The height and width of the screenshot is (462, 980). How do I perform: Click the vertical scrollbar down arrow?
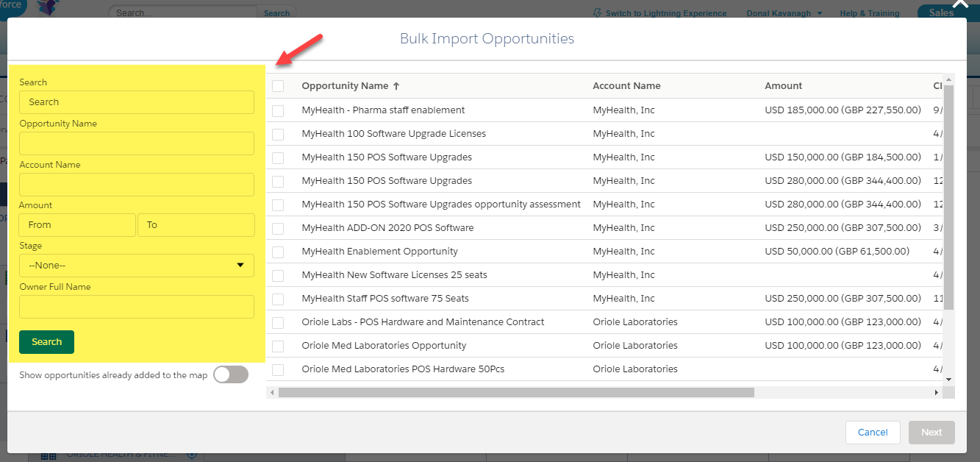point(948,378)
